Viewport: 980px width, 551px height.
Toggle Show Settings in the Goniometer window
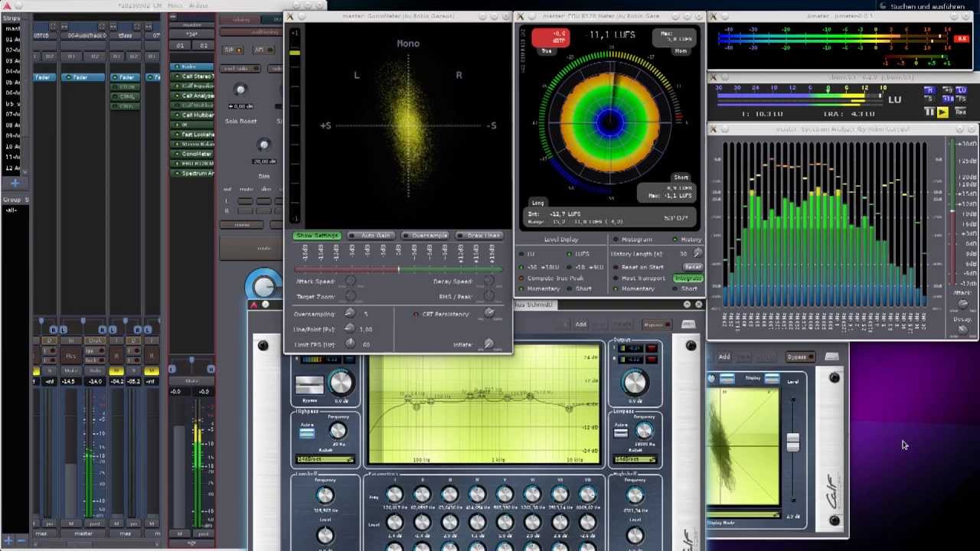(317, 236)
